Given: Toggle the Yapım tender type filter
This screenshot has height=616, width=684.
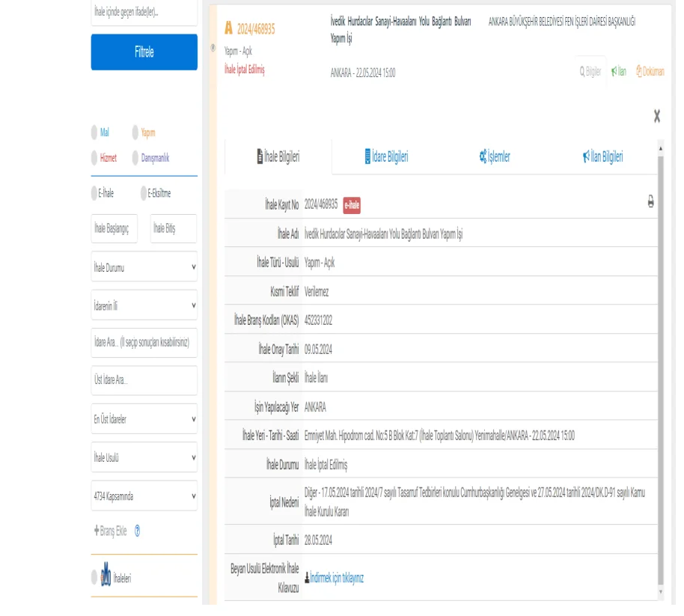Looking at the screenshot, I should 135,132.
